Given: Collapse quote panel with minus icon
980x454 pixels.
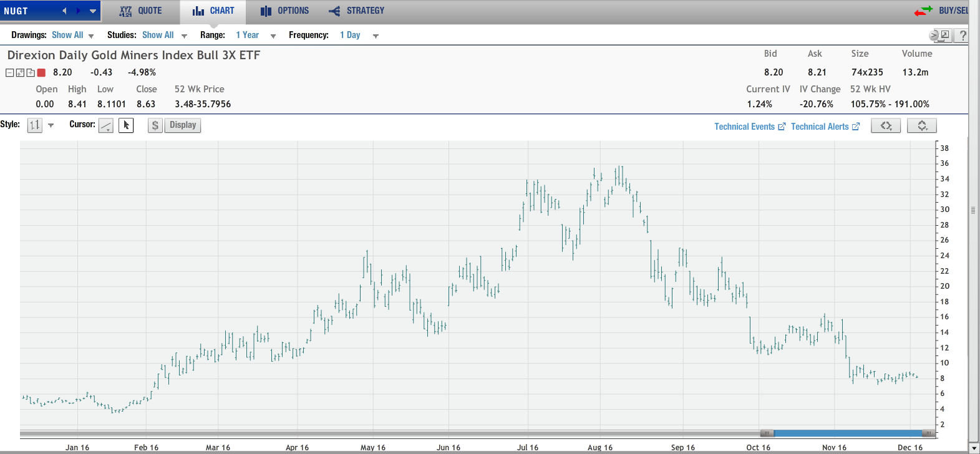Looking at the screenshot, I should pyautogui.click(x=9, y=73).
